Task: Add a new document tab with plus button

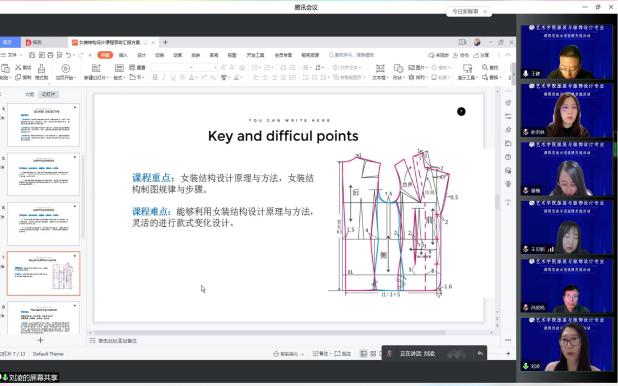Action: click(165, 42)
